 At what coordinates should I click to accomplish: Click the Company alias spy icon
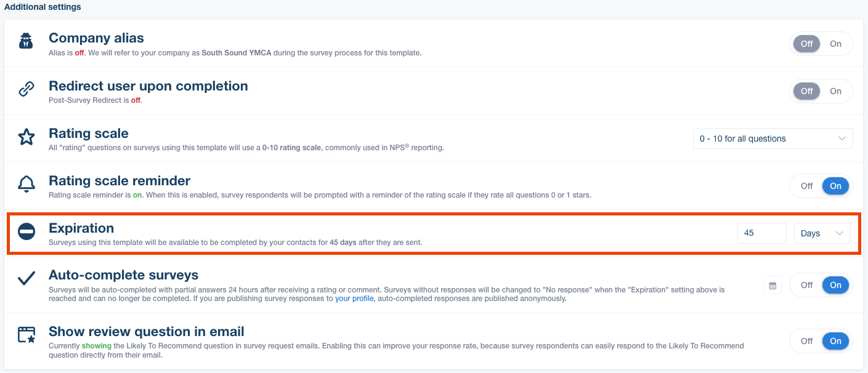26,42
